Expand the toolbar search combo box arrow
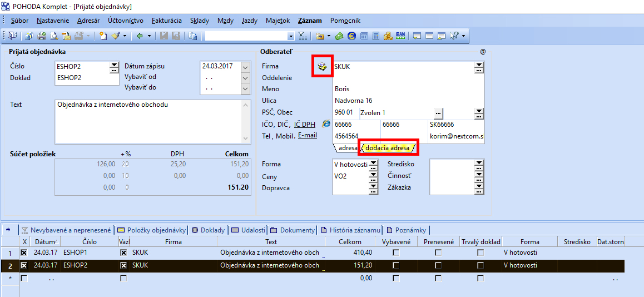This screenshot has height=297, width=644. pos(291,36)
